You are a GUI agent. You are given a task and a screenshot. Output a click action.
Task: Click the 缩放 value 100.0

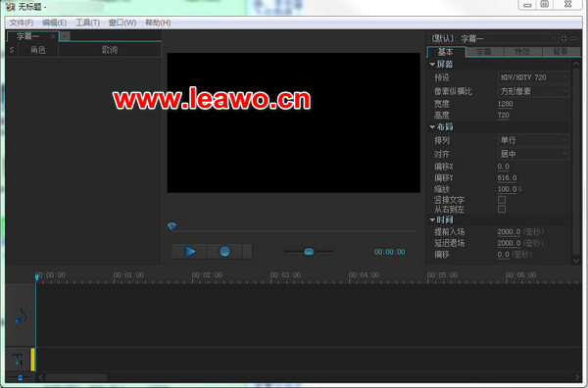(x=507, y=189)
